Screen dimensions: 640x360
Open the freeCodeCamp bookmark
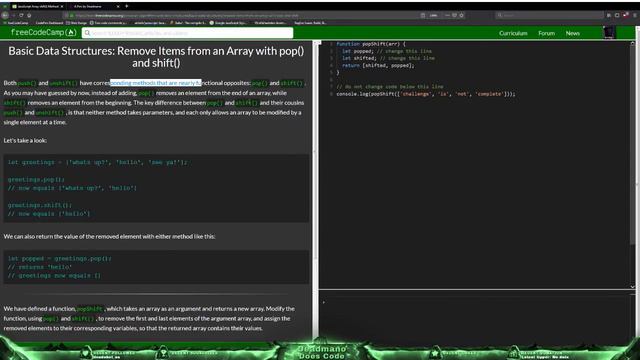pyautogui.click(x=16, y=23)
